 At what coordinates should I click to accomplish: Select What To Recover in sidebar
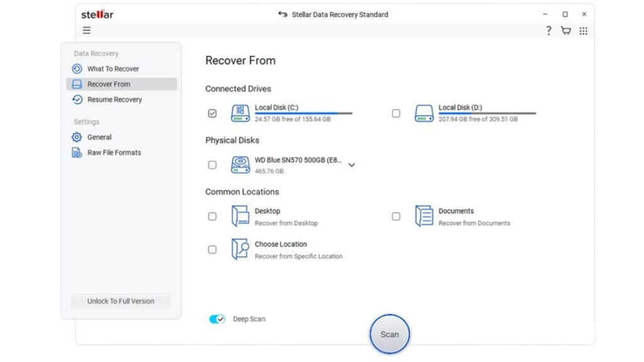[x=113, y=69]
